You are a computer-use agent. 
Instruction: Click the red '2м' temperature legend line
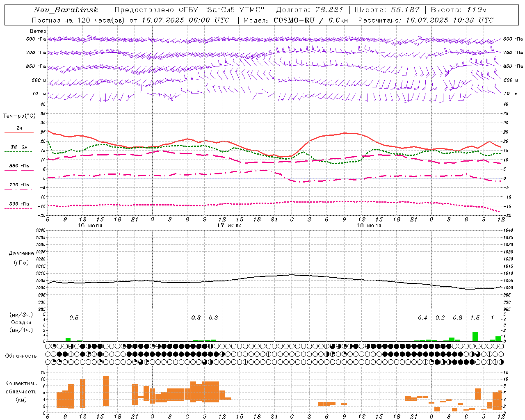pos(19,132)
